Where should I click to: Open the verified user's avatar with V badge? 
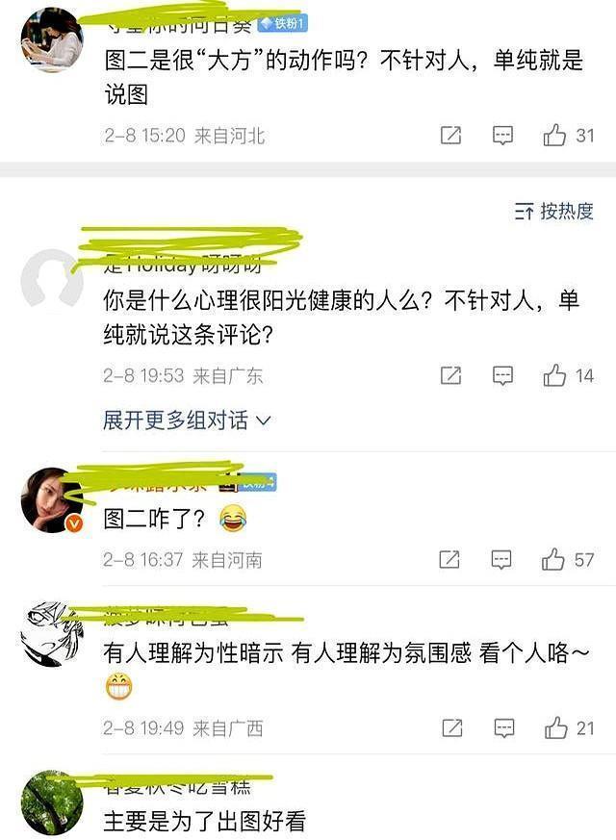pyautogui.click(x=52, y=499)
